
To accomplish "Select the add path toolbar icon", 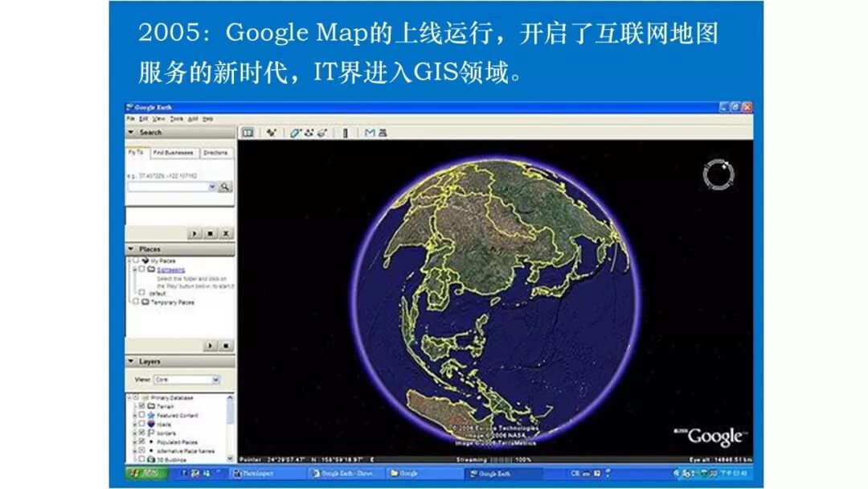I will point(309,133).
